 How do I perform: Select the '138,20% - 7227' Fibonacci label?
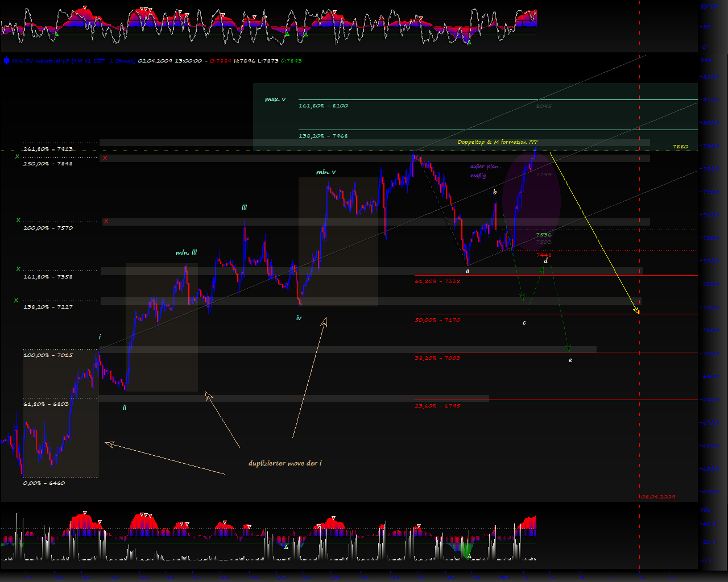[48, 307]
